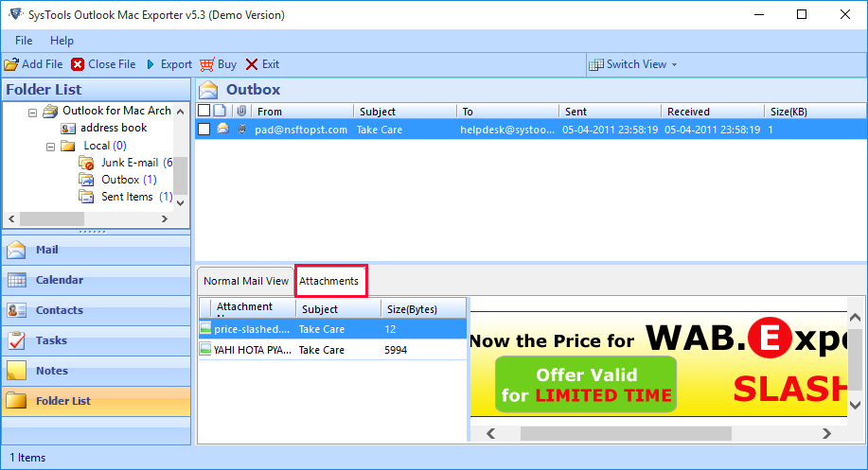Click the image icon beside YAHI HOTA PYA attachment

click(205, 350)
